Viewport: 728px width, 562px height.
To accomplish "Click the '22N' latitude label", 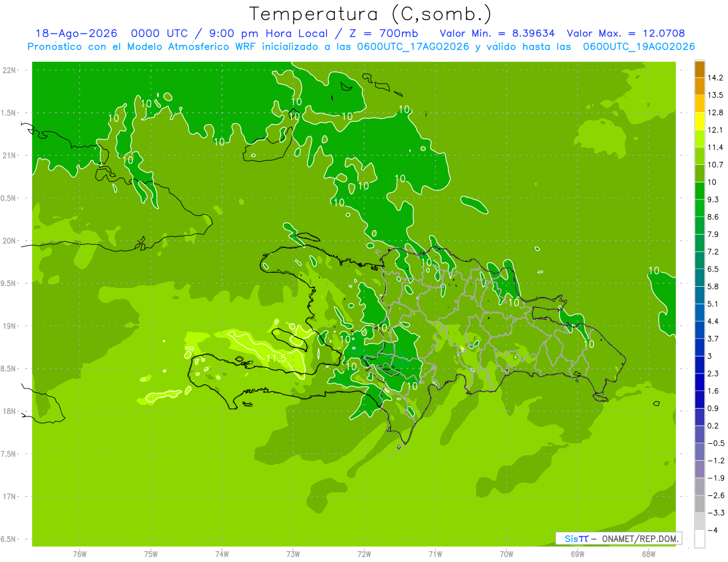I will (10, 70).
